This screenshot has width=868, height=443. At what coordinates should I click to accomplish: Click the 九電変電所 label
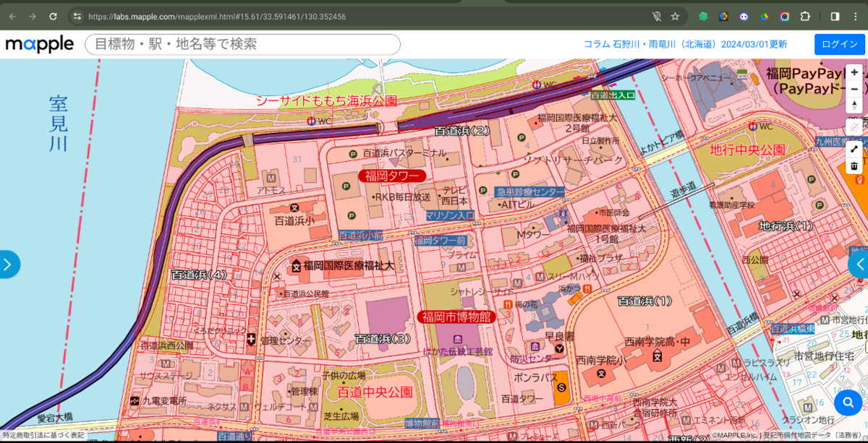[x=163, y=400]
